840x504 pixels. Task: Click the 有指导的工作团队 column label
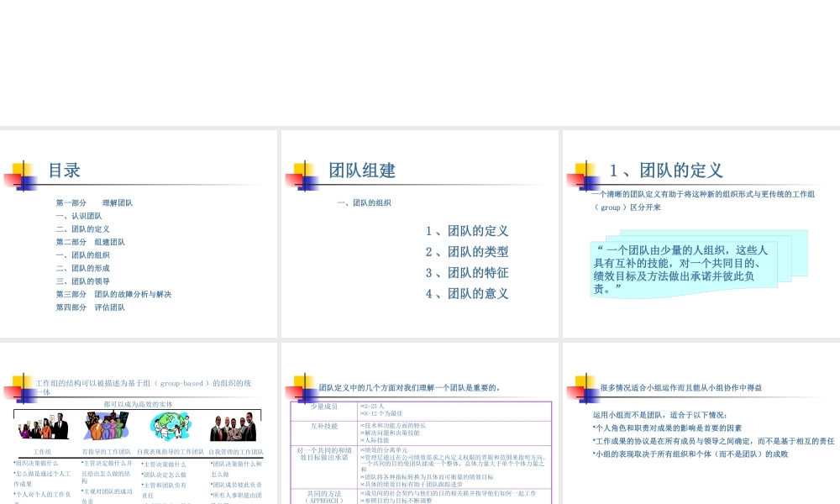point(106,452)
